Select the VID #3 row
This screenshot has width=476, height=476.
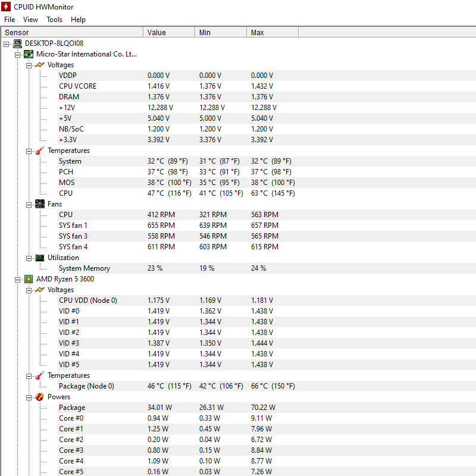coord(267,343)
